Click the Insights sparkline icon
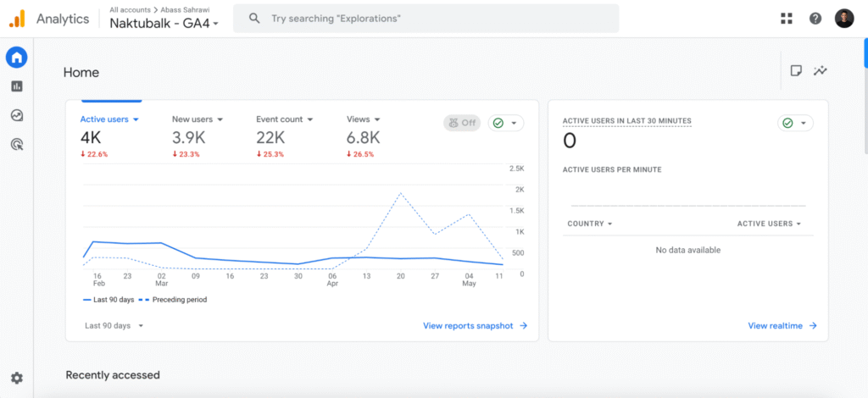Image resolution: width=868 pixels, height=398 pixels. pos(820,71)
